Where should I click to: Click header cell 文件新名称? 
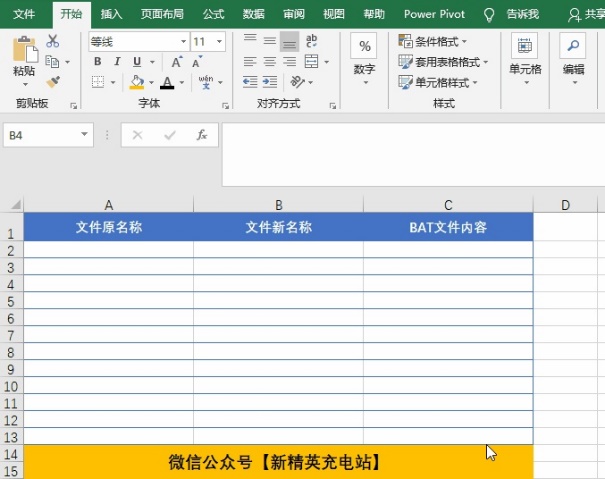click(x=278, y=227)
